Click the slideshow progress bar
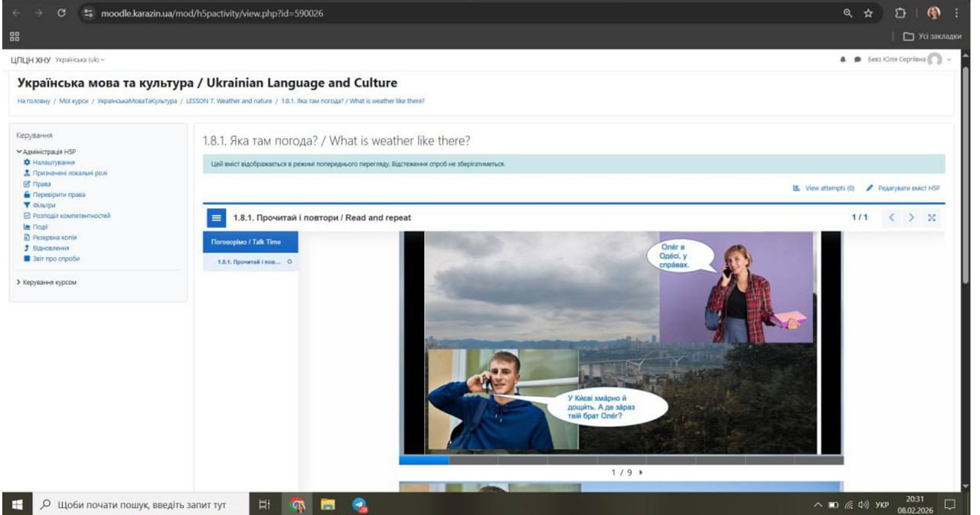Screen dimensions: 980x515 620,460
